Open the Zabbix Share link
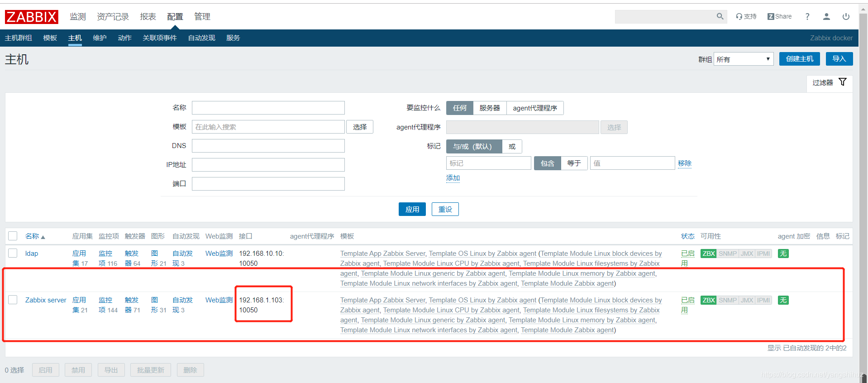The width and height of the screenshot is (868, 383). click(x=779, y=16)
